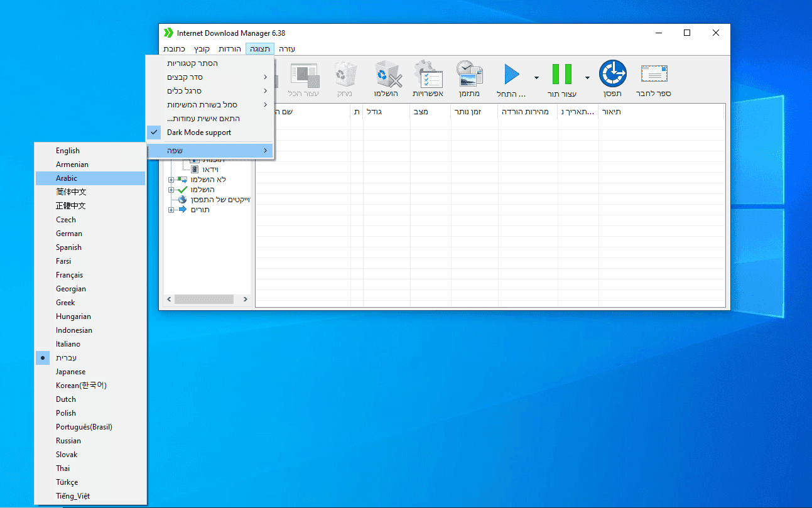The height and width of the screenshot is (508, 812).
Task: Sort by the מהירות הורדה column header
Action: point(528,112)
